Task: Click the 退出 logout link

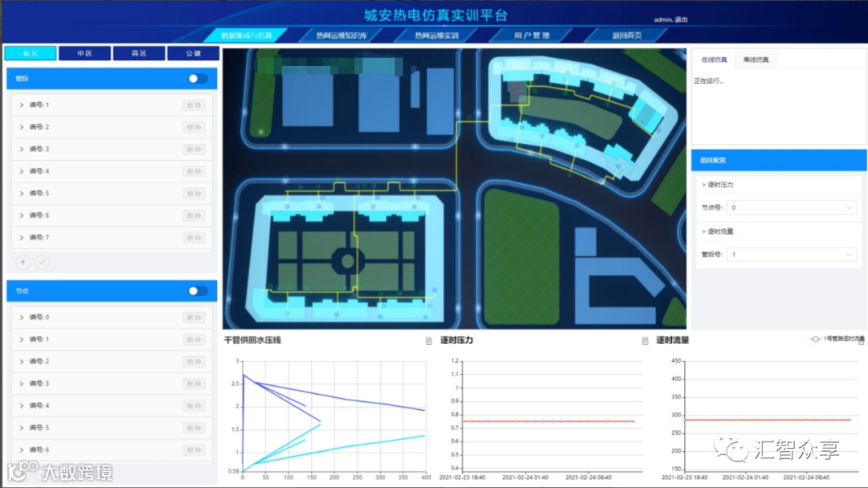Action: tap(681, 19)
